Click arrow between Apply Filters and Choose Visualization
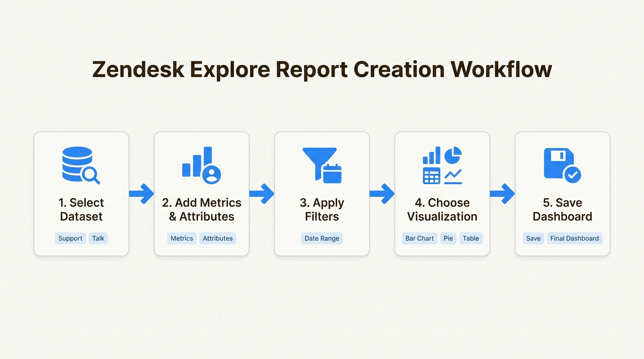 coord(382,194)
